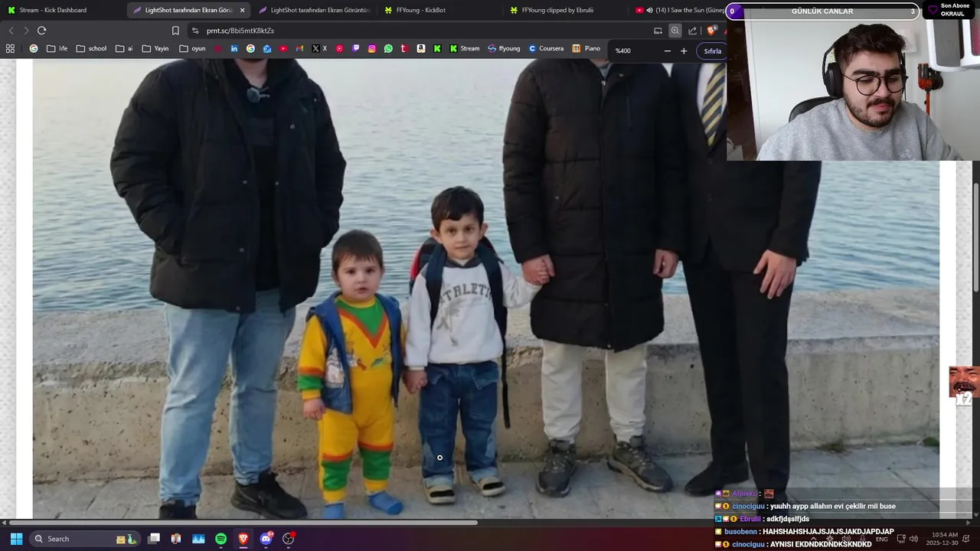Open the ffyoung bookmark link
The image size is (980, 551).
[504, 48]
